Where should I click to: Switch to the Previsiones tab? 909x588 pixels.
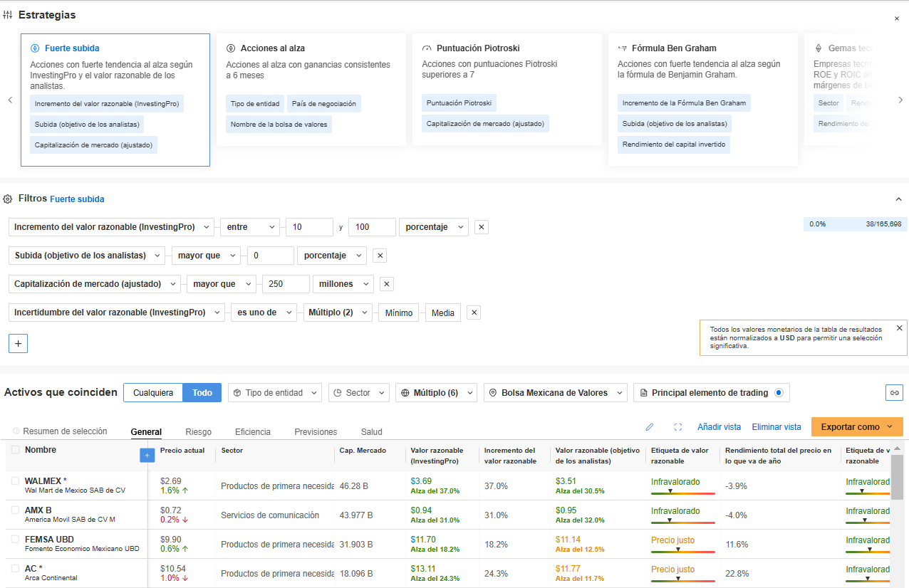316,432
